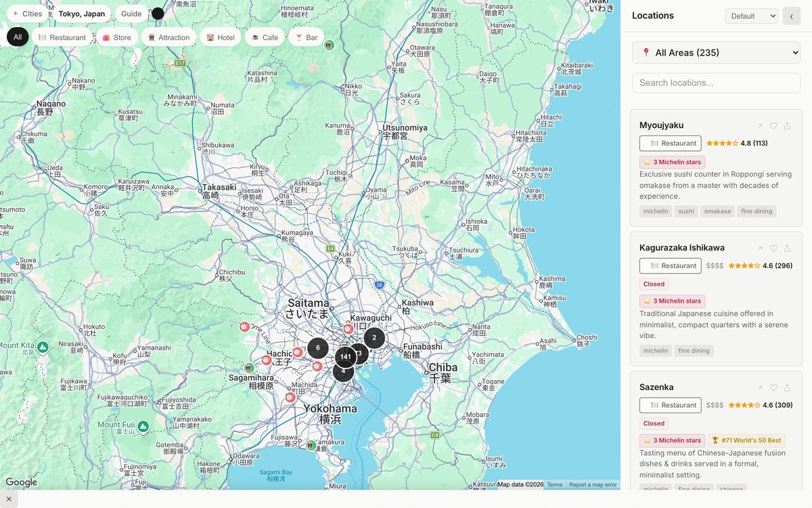Click michelin tag on Kagurazaka Ishikawa card
Viewport: 812px width, 508px height.
pos(656,351)
